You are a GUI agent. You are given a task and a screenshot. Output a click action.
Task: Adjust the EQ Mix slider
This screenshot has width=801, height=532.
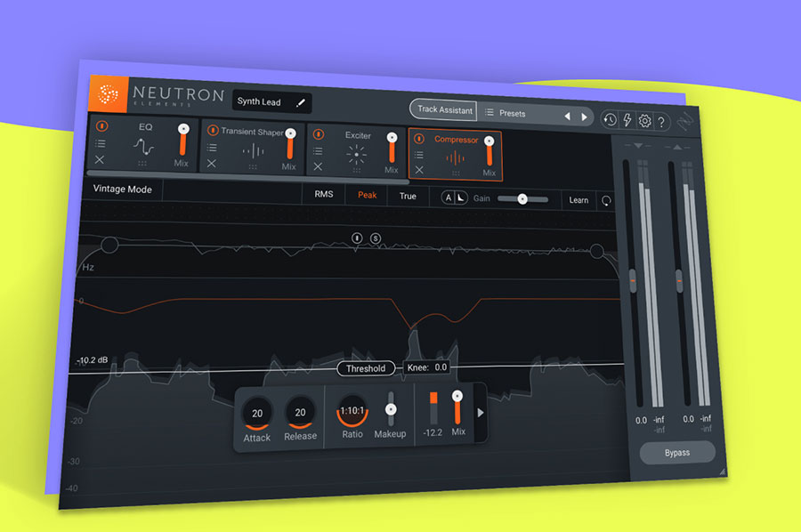pos(182,140)
